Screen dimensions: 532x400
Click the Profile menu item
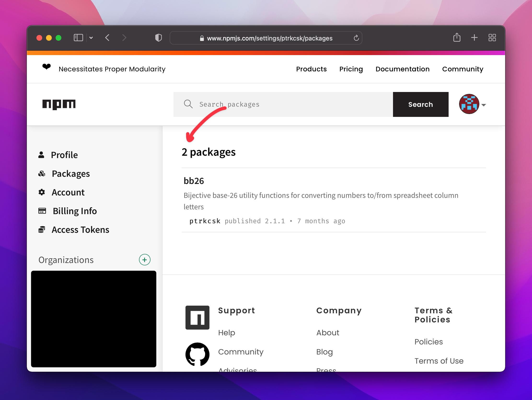point(64,154)
